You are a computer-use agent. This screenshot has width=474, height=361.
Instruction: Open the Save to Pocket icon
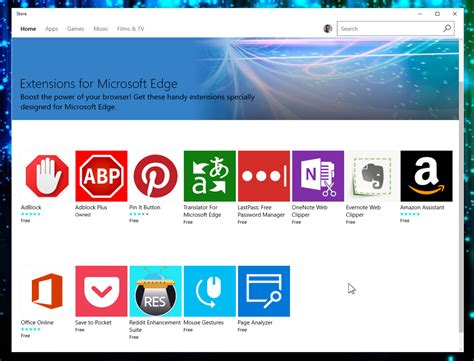pos(101,291)
